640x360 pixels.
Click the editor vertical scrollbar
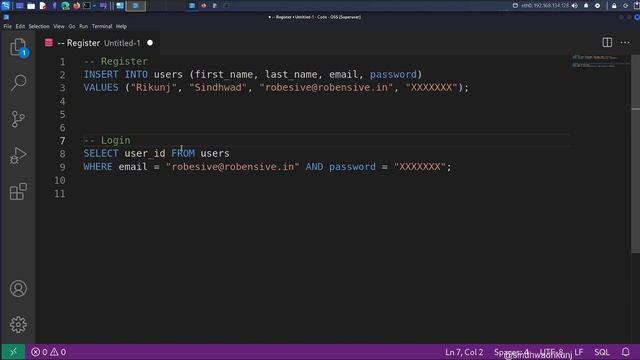pos(636,155)
